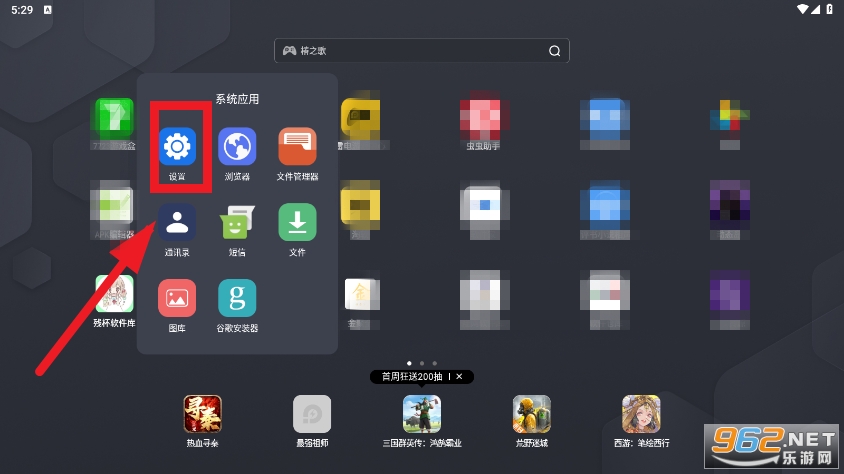Click the 5:29 clock in status bar
The height and width of the screenshot is (474, 844).
pyautogui.click(x=22, y=10)
